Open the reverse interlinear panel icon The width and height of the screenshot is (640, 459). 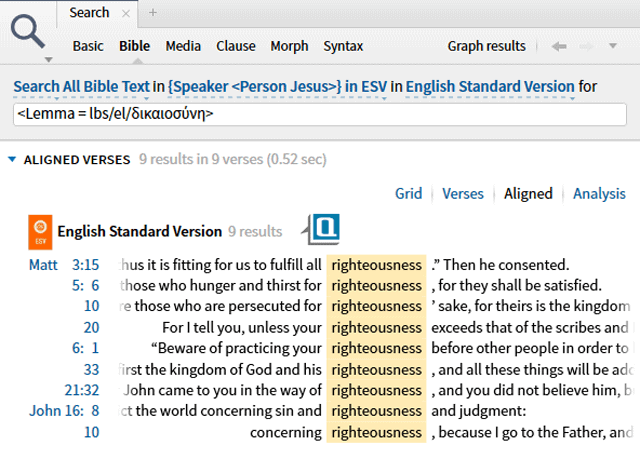point(324,229)
